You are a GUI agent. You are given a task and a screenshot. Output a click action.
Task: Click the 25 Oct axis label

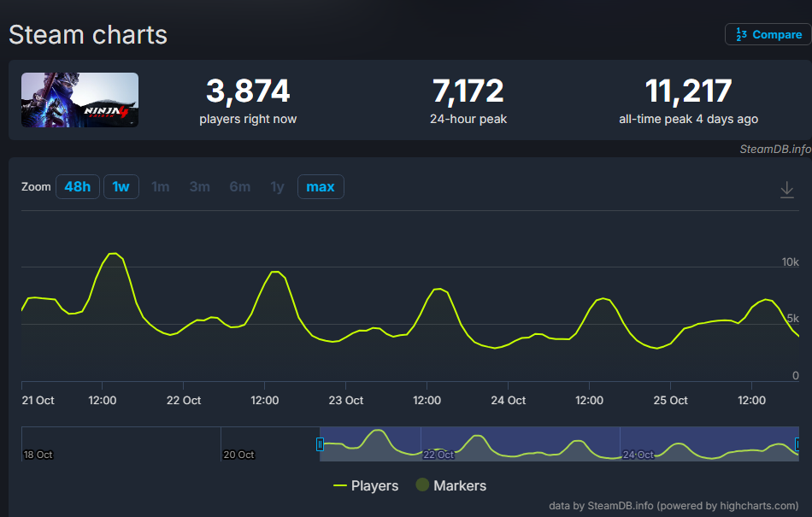671,400
